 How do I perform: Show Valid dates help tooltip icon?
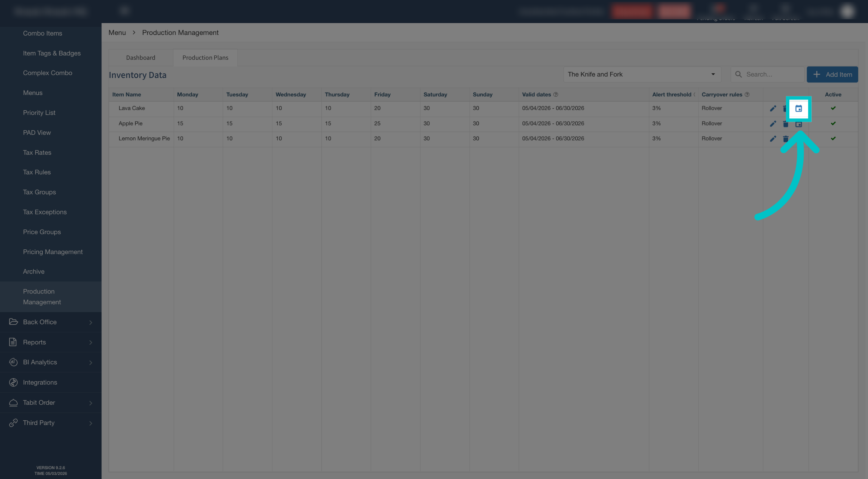click(x=555, y=95)
